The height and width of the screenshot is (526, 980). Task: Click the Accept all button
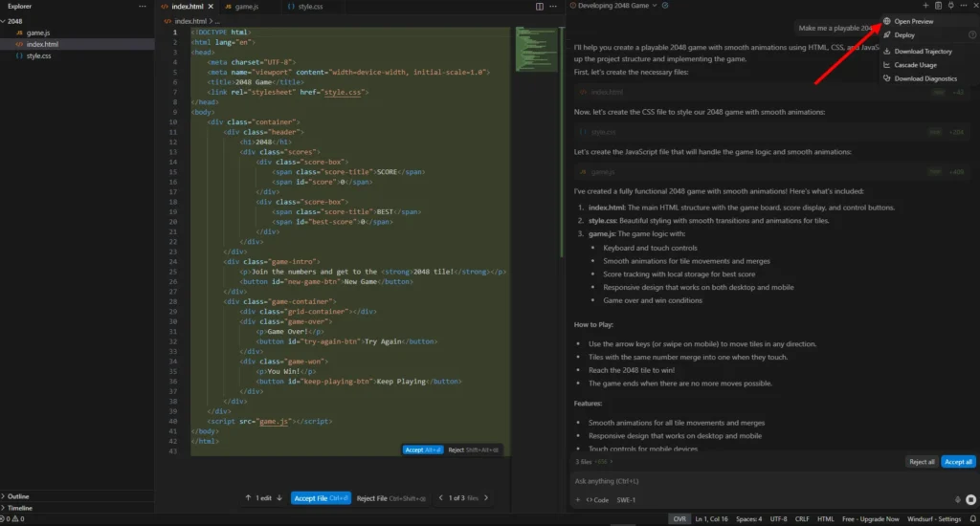(958, 462)
